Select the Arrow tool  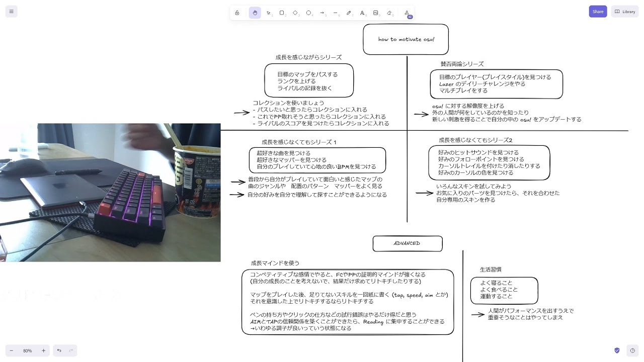pos(322,13)
